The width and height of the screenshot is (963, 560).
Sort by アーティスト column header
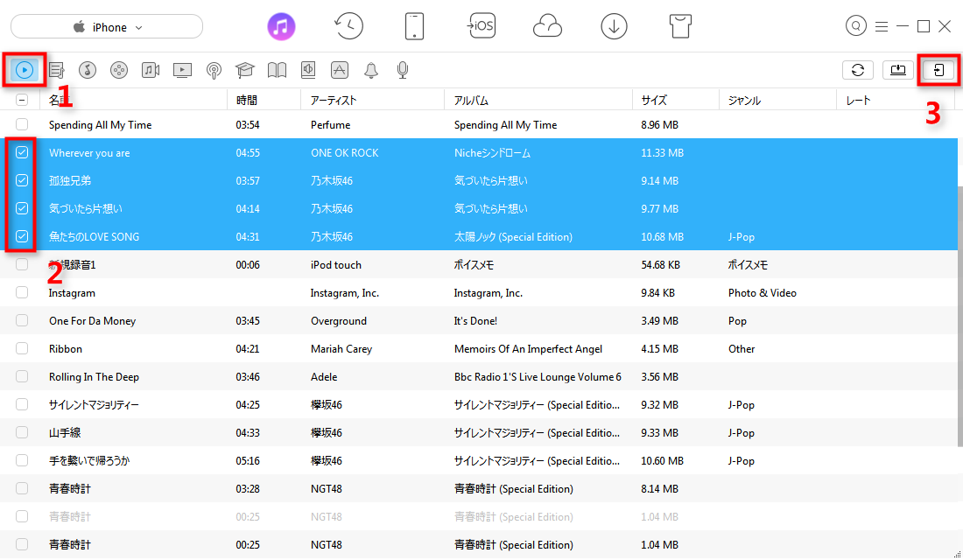(372, 100)
